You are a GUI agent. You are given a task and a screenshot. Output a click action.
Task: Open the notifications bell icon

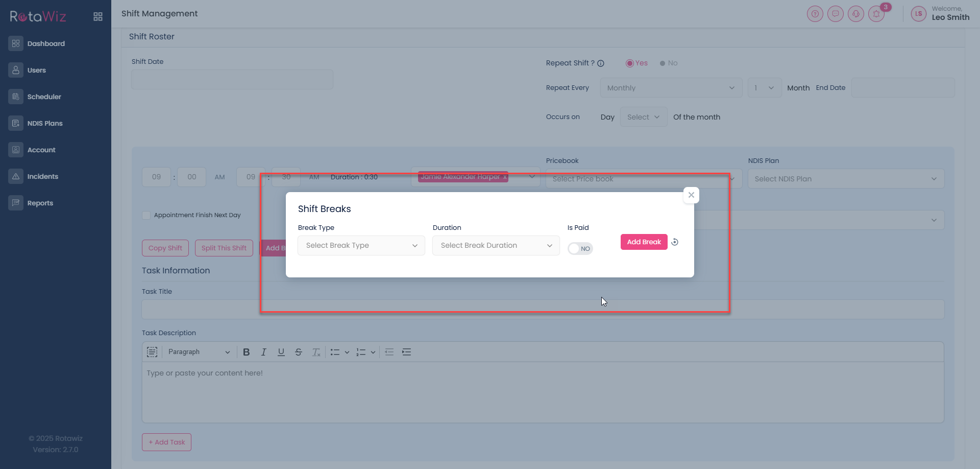[x=876, y=14]
